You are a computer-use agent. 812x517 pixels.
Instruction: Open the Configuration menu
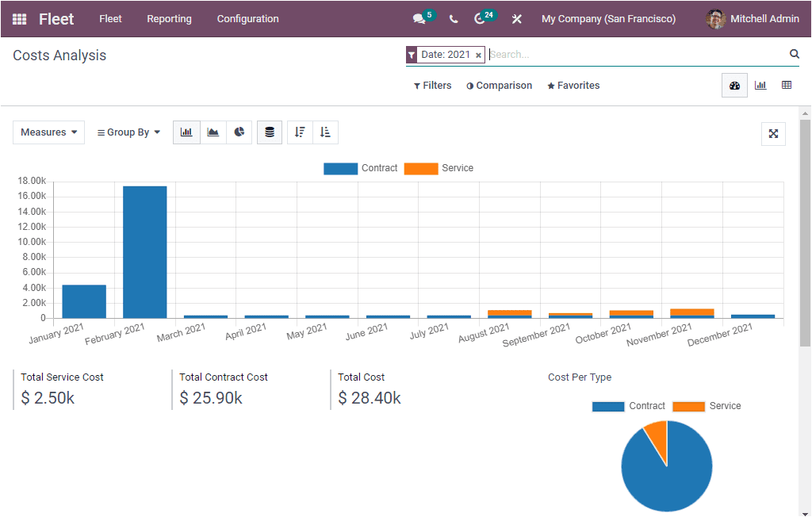pyautogui.click(x=247, y=18)
